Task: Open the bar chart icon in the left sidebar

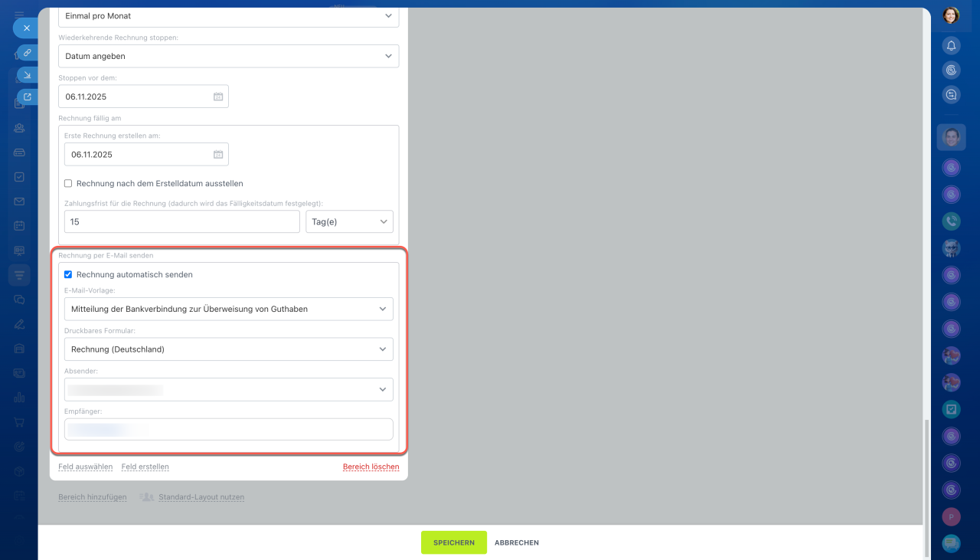Action: click(x=19, y=398)
